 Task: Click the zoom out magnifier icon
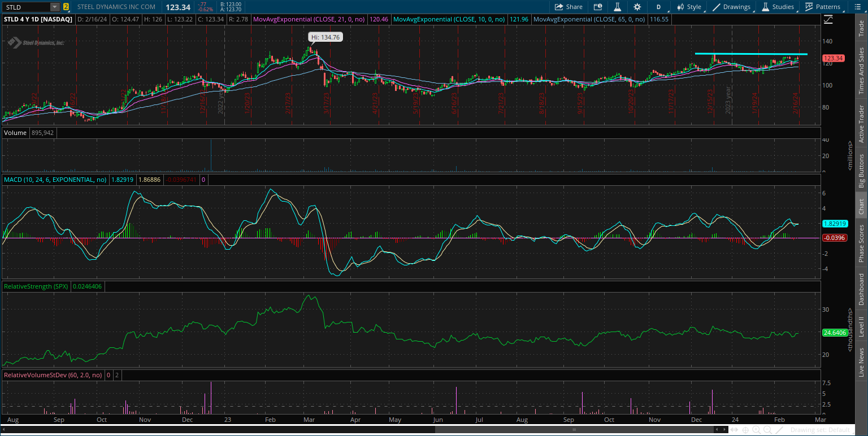(766, 430)
